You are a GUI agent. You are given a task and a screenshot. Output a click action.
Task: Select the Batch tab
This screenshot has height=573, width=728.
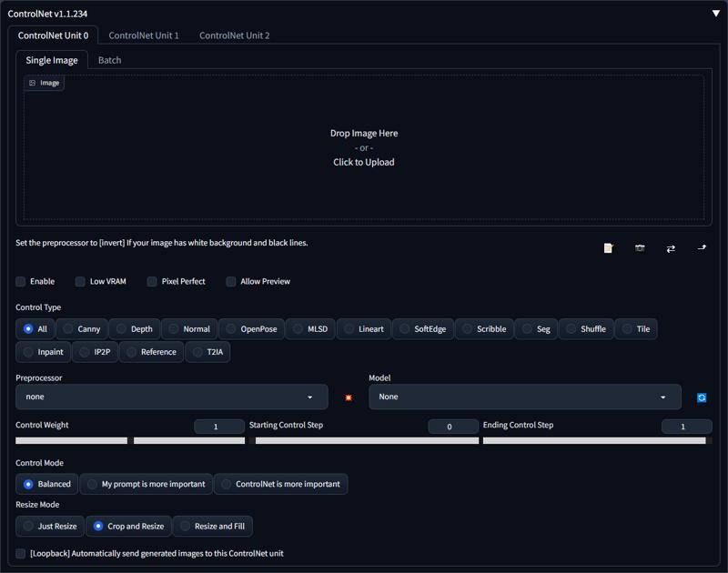109,60
